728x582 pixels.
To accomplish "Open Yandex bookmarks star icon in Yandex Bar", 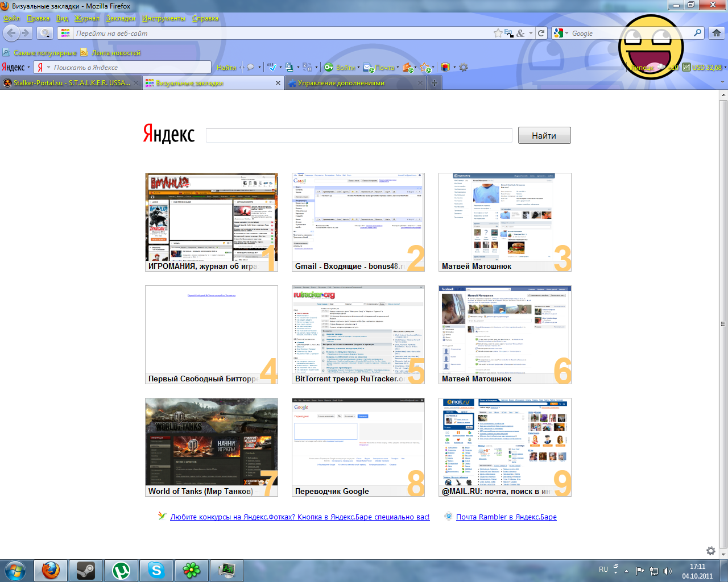I will tap(425, 67).
